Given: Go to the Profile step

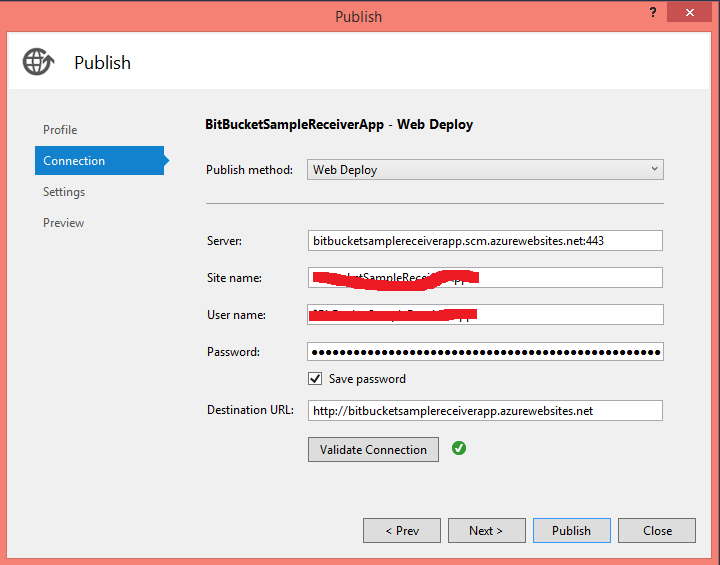Looking at the screenshot, I should (60, 130).
